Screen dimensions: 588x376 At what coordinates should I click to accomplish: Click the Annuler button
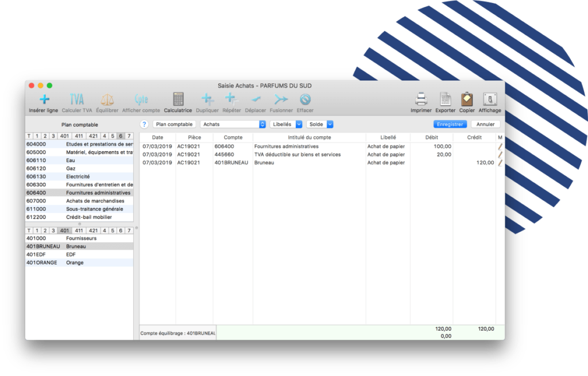click(x=485, y=124)
